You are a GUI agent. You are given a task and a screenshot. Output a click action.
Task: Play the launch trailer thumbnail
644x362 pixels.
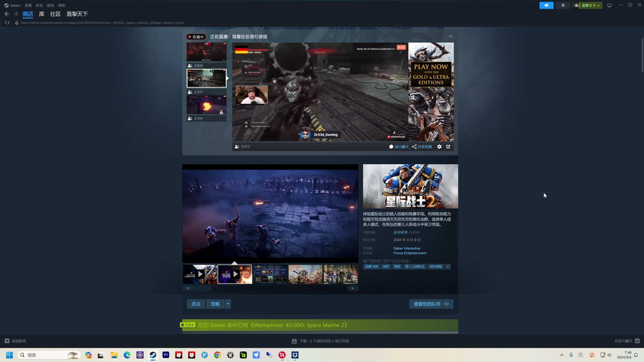[x=200, y=274]
